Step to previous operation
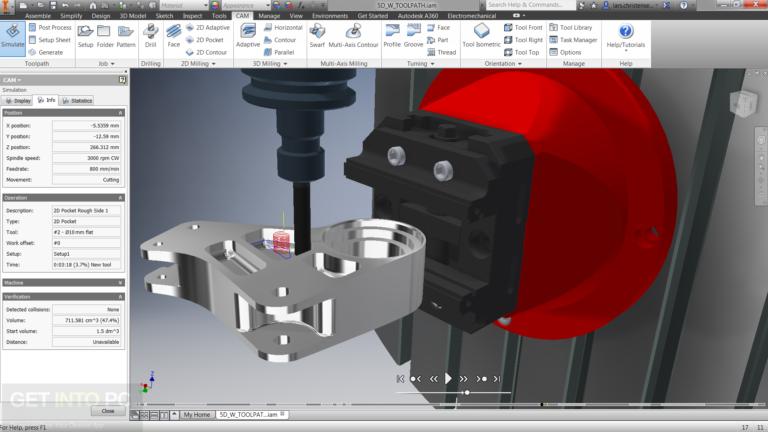The width and height of the screenshot is (768, 432). click(416, 379)
